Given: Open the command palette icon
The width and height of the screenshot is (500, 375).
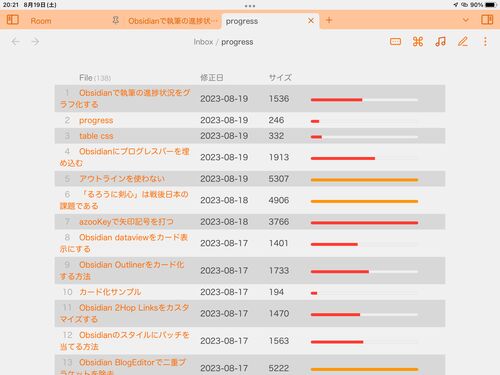Looking at the screenshot, I should click(x=418, y=42).
